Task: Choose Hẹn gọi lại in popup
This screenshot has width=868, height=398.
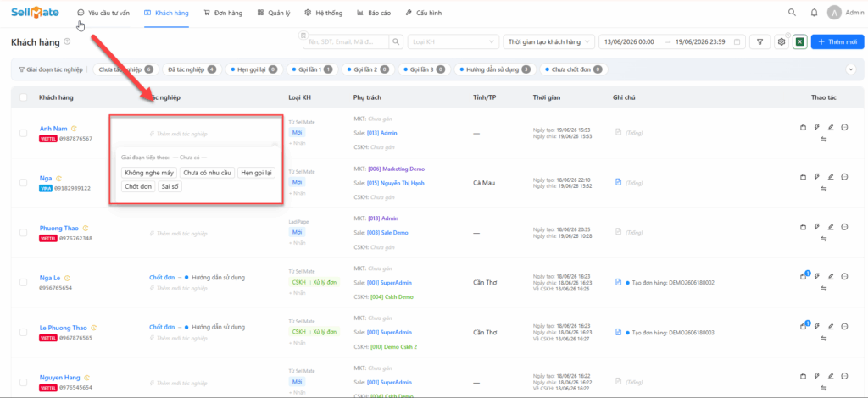Action: tap(256, 173)
